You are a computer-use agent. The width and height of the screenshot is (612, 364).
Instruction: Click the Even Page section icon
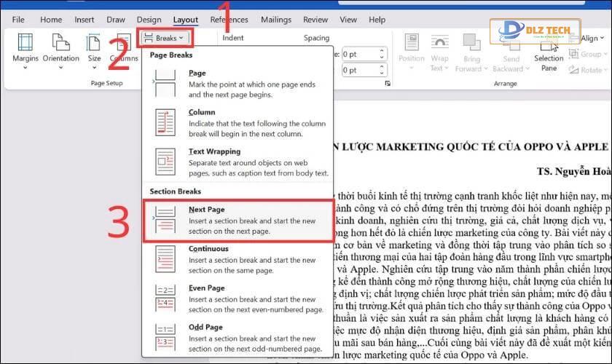(x=165, y=298)
